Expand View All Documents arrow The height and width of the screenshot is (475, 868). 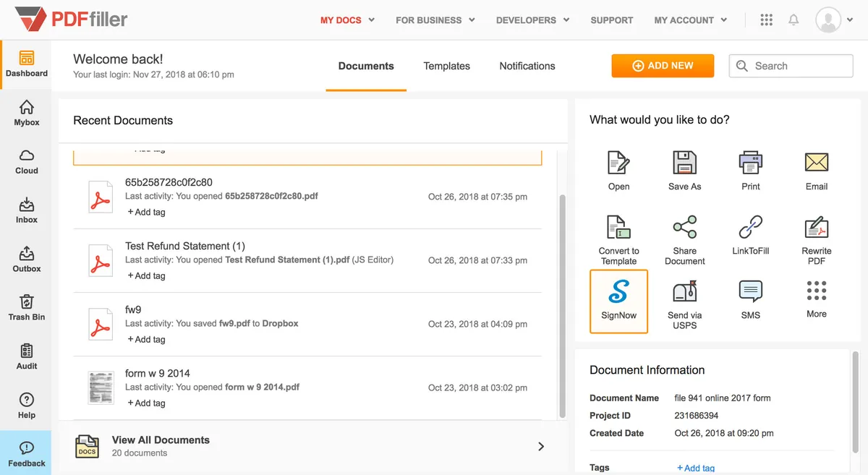[x=540, y=447]
